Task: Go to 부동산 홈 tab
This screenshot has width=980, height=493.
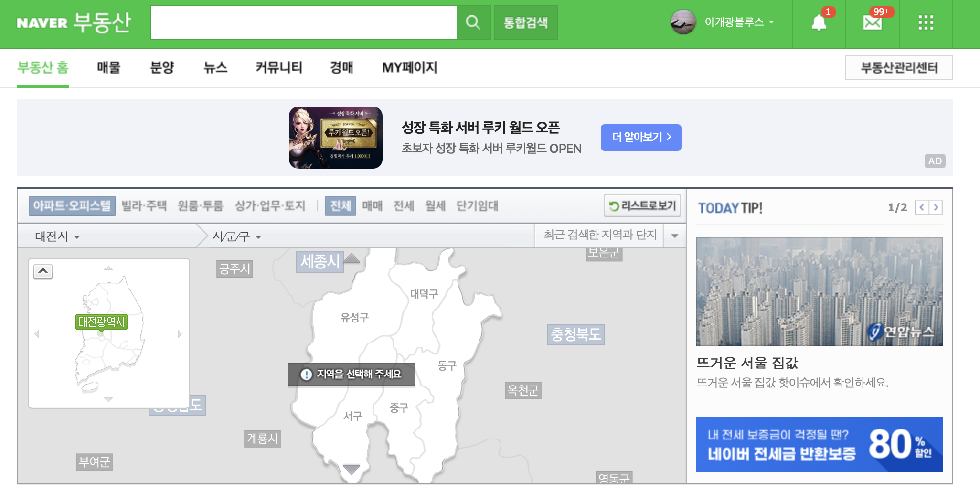Action: [43, 67]
